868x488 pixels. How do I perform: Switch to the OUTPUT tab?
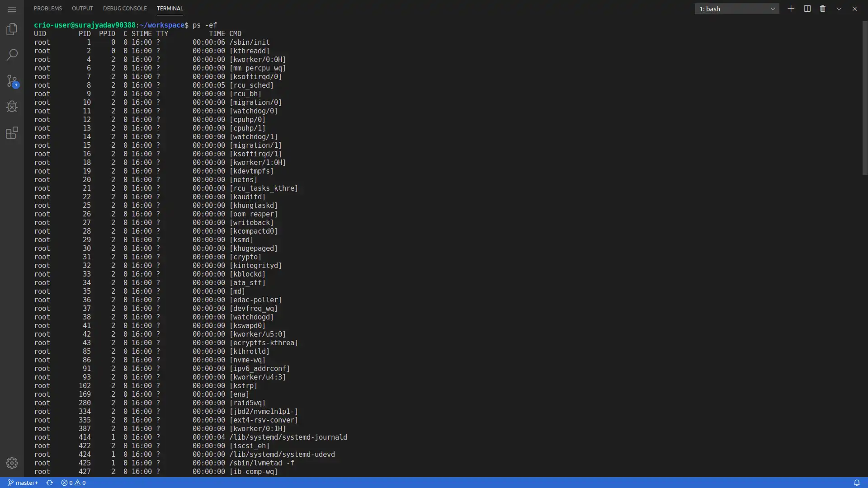[x=82, y=8]
